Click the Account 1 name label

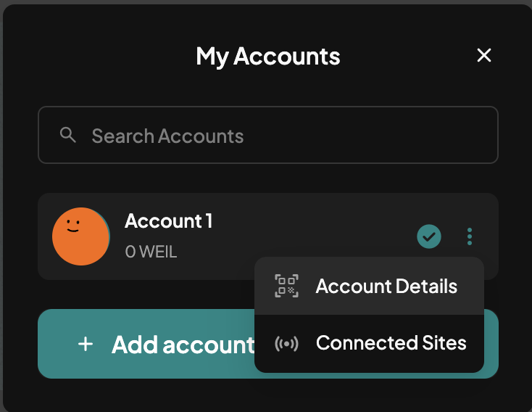[x=169, y=221]
